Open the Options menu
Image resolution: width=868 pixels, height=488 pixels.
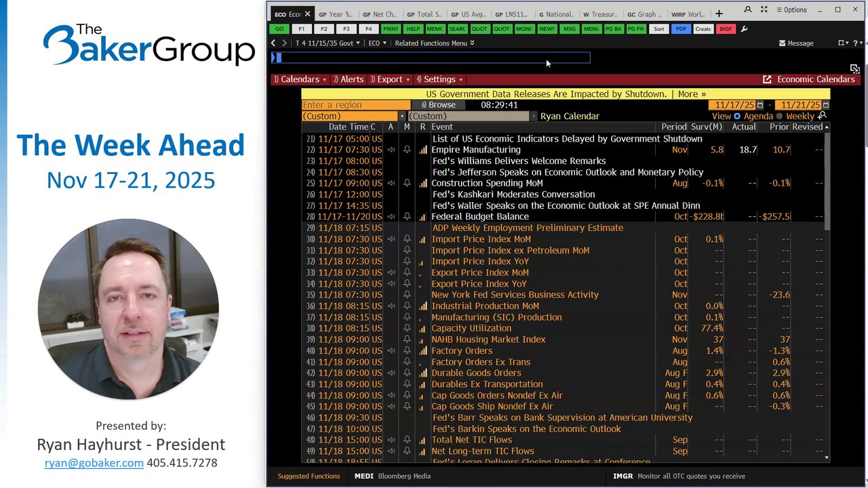791,10
